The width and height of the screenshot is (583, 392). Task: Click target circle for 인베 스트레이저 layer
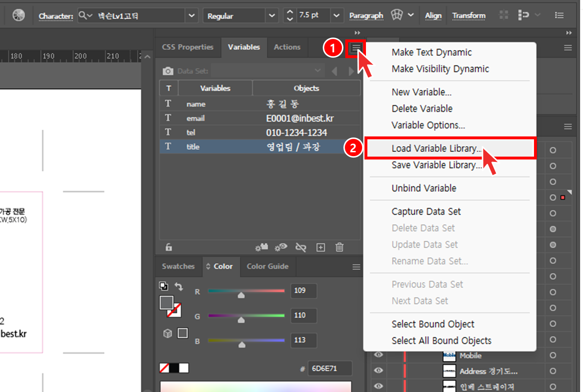553,387
